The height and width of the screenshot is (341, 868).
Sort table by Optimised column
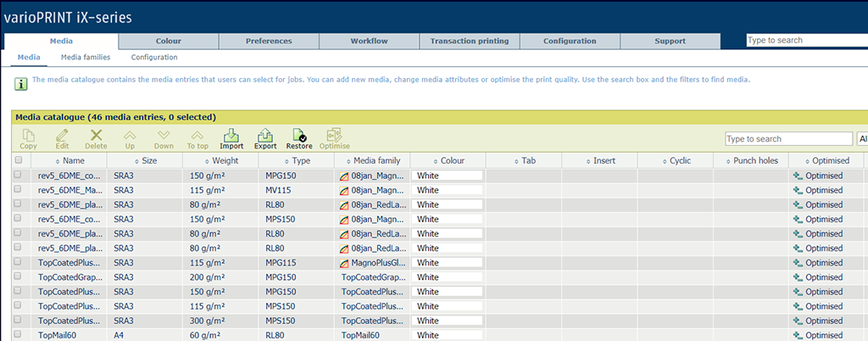click(x=826, y=160)
